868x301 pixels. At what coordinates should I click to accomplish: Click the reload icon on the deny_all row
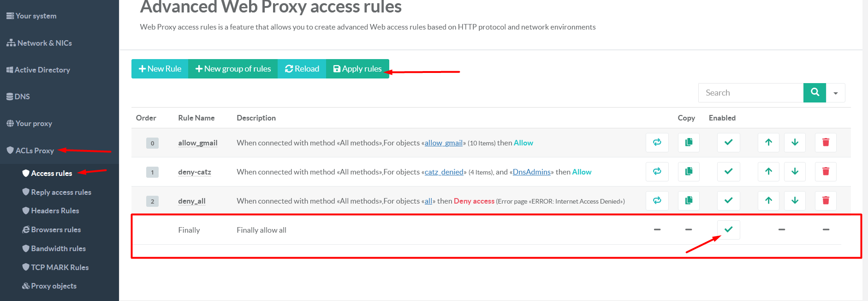[x=657, y=200]
